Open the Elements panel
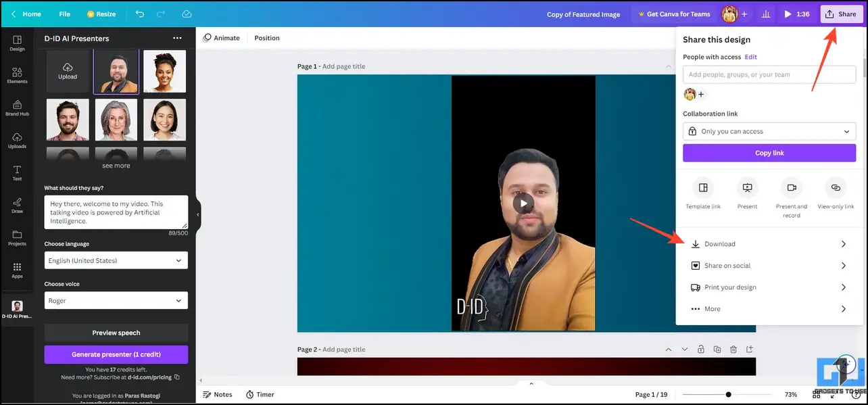868x405 pixels. 17,76
